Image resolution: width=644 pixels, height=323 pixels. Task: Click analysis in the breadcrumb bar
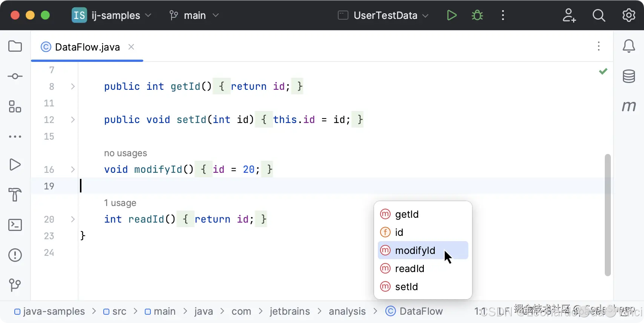[347, 311]
